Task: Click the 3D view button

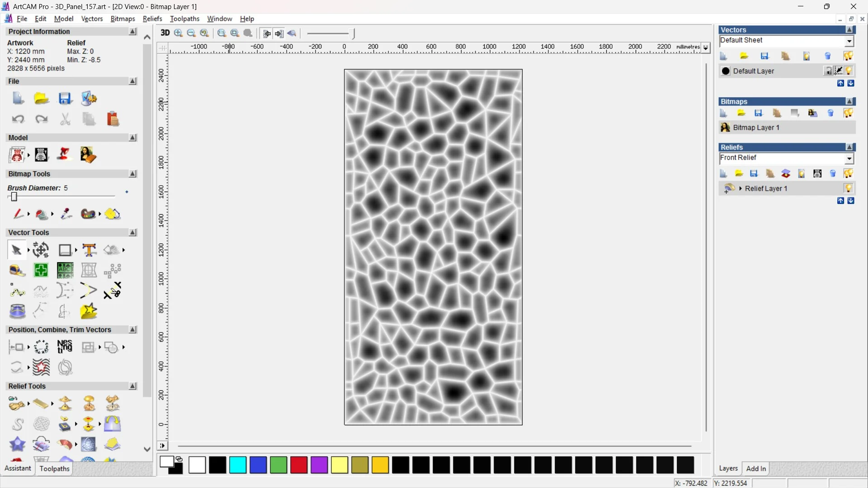Action: (x=165, y=33)
